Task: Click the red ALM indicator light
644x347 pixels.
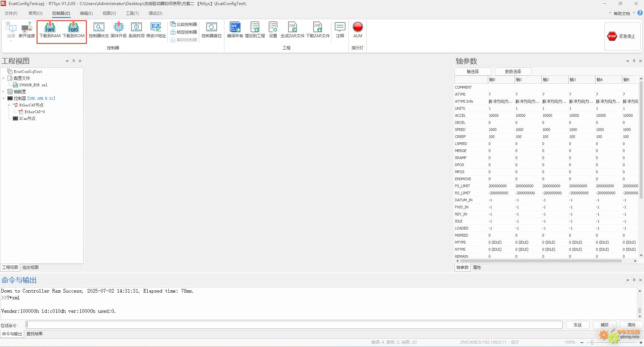Action: click(358, 27)
